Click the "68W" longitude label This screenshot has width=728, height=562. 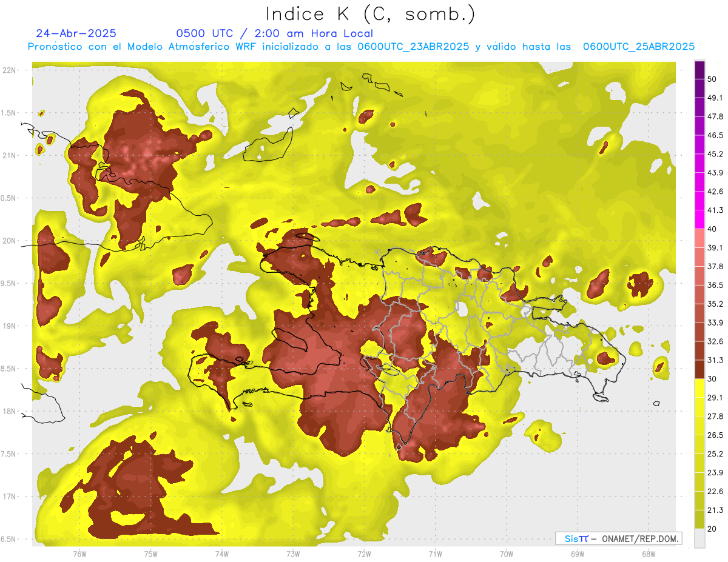pos(649,554)
